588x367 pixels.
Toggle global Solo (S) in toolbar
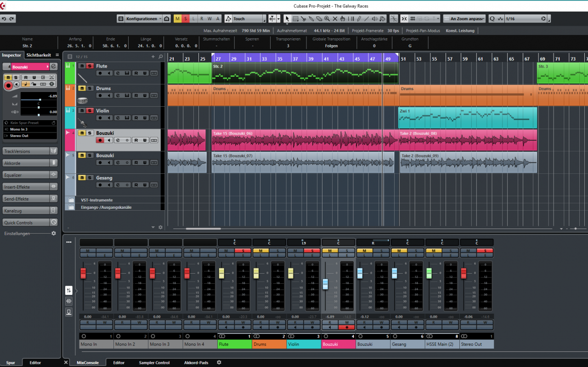click(x=186, y=19)
